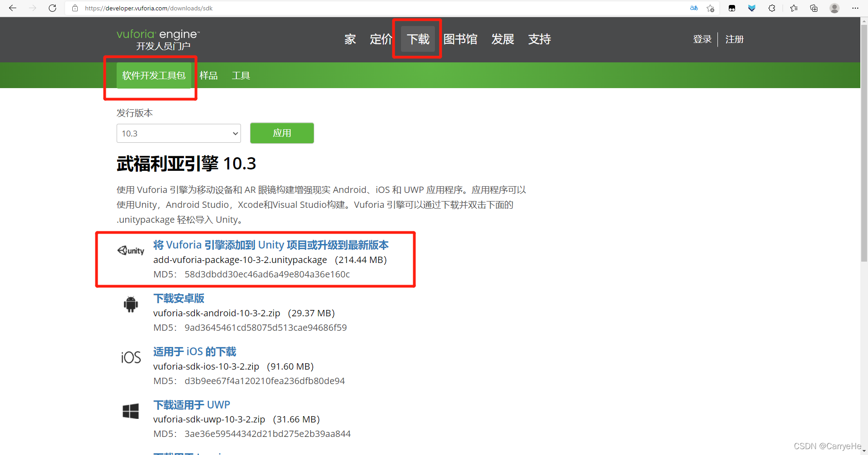Image resolution: width=868 pixels, height=455 pixels.
Task: Click the 武福利亚引擎 10.3 heading
Action: point(186,164)
